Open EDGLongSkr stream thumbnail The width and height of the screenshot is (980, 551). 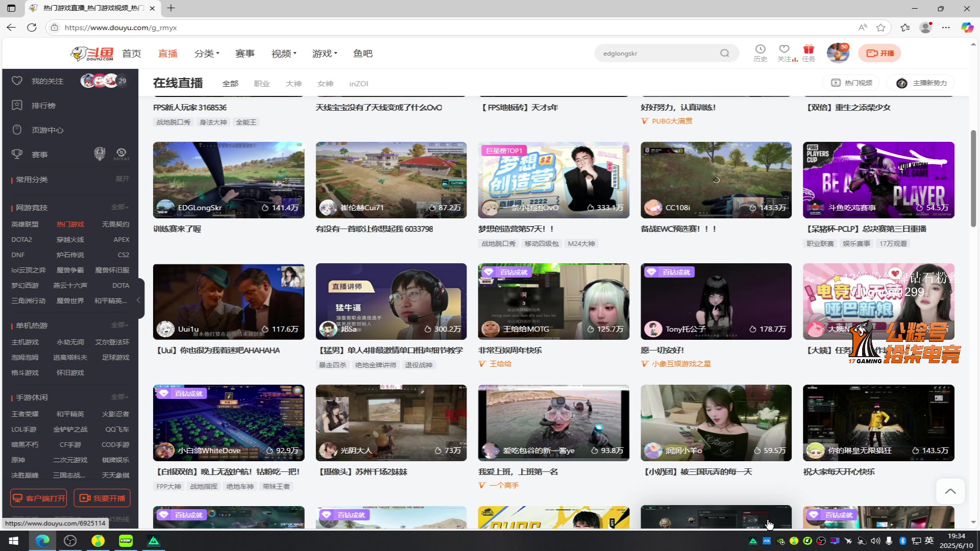[x=229, y=180]
